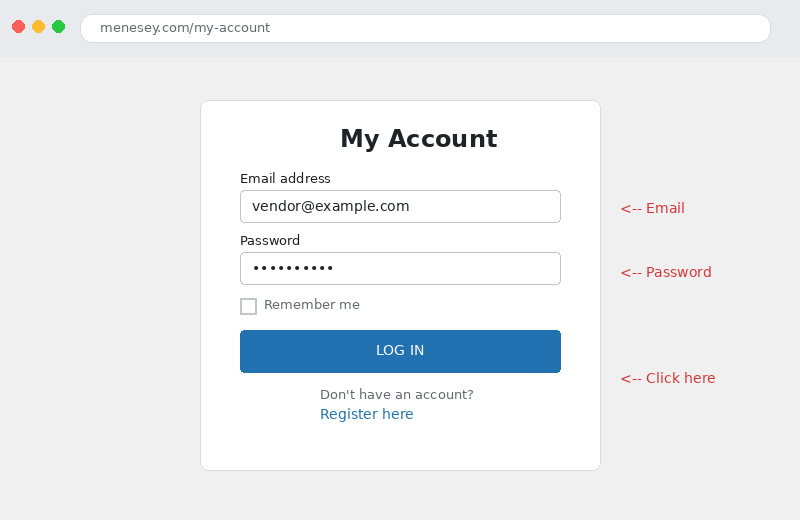Open the Register here link
Screen dimensions: 800x520
point(366,414)
